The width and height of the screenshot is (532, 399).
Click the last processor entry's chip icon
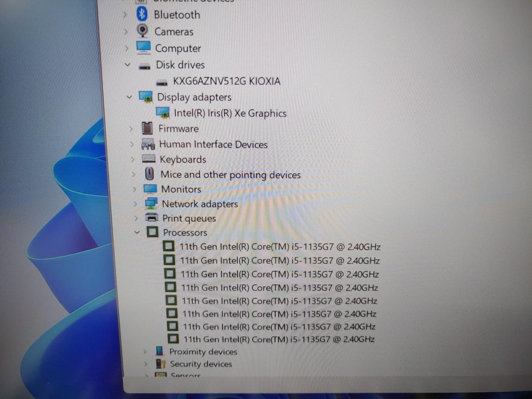(173, 338)
